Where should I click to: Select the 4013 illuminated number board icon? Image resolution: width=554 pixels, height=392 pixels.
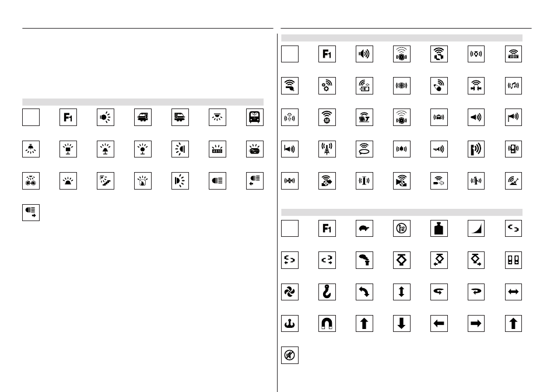point(218,149)
